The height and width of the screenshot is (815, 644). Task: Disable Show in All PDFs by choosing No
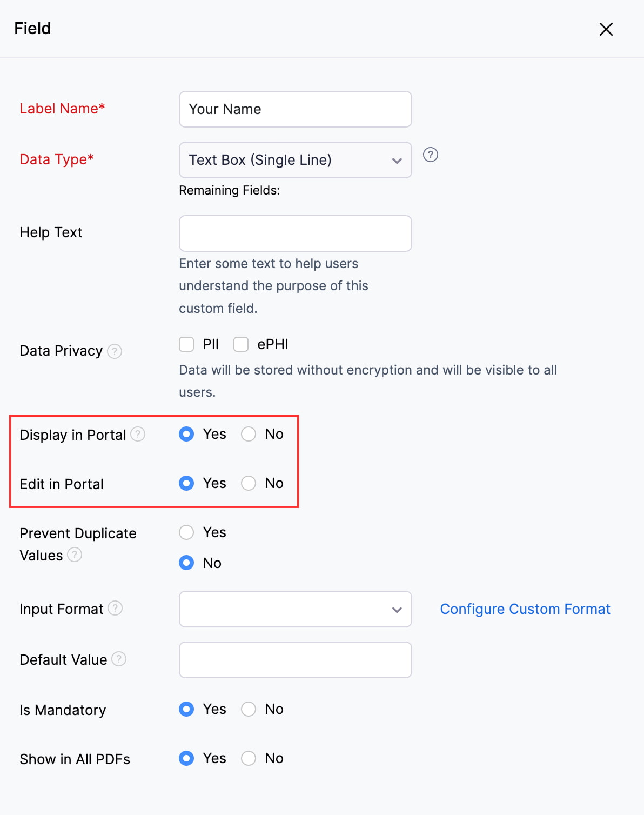pos(249,758)
